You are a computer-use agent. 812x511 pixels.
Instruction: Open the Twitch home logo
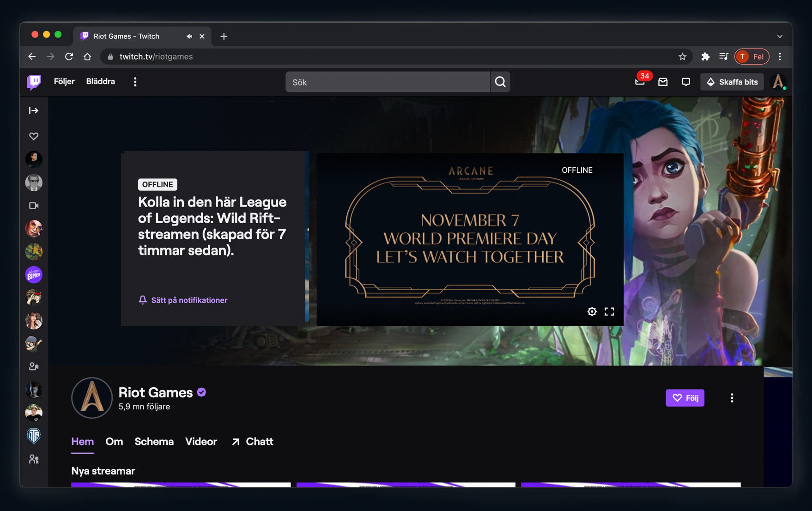click(33, 82)
